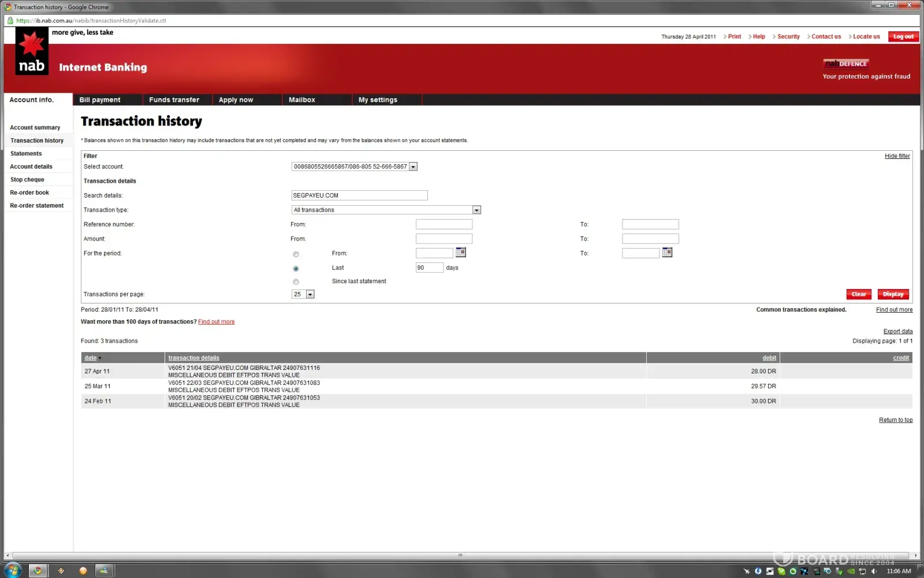
Task: Expand the Select account dropdown
Action: pos(413,166)
